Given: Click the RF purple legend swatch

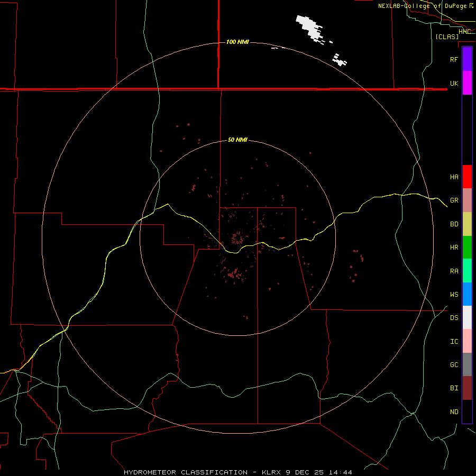Looking at the screenshot, I should [x=467, y=59].
